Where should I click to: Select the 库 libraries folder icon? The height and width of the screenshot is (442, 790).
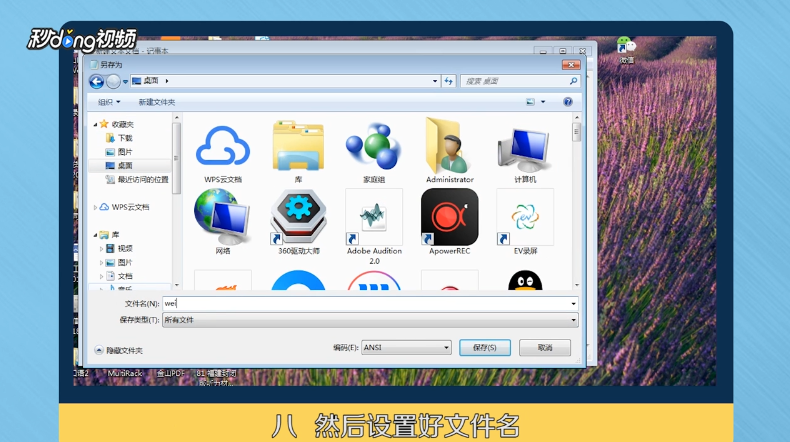tap(298, 146)
